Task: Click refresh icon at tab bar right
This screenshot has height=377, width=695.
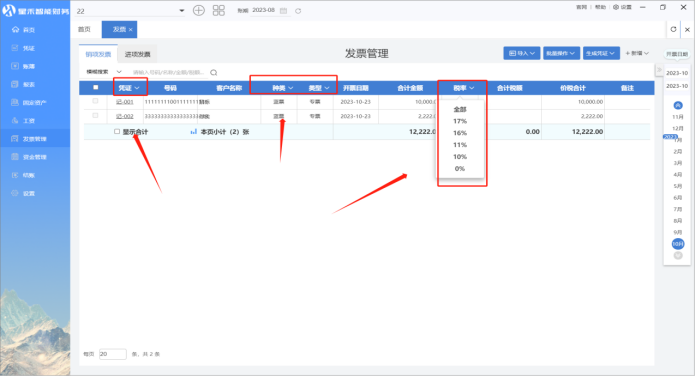Action: tap(673, 29)
